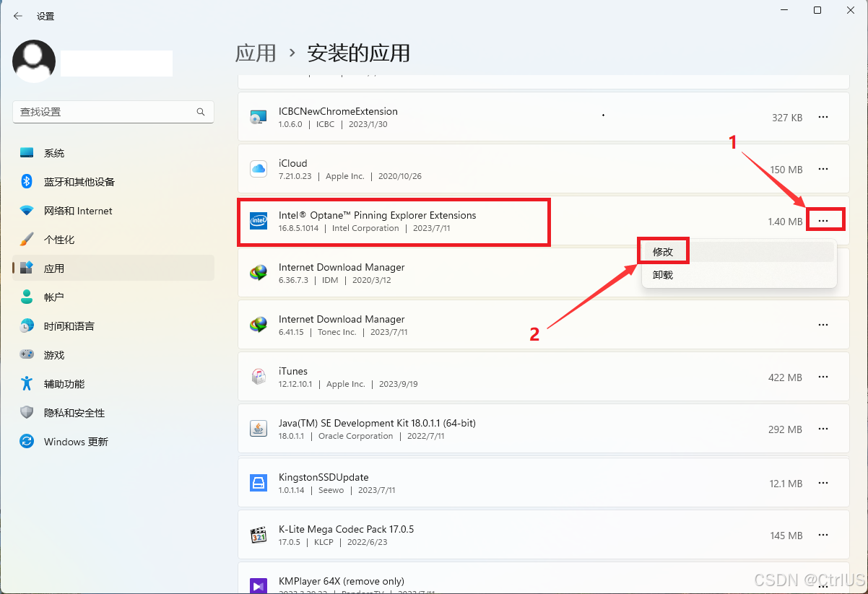Click the Internet Download Manager 6.41.15 icon
Viewport: 868px width, 594px height.
[259, 325]
